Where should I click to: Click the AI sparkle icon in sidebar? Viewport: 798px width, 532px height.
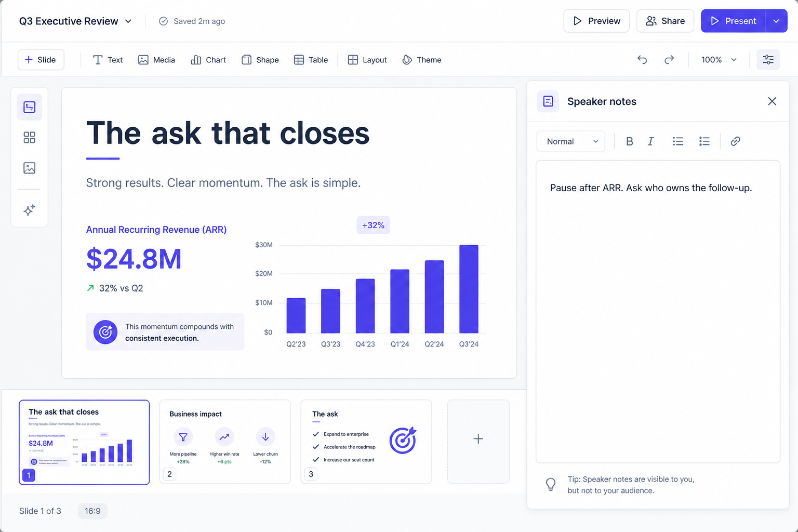coord(30,210)
